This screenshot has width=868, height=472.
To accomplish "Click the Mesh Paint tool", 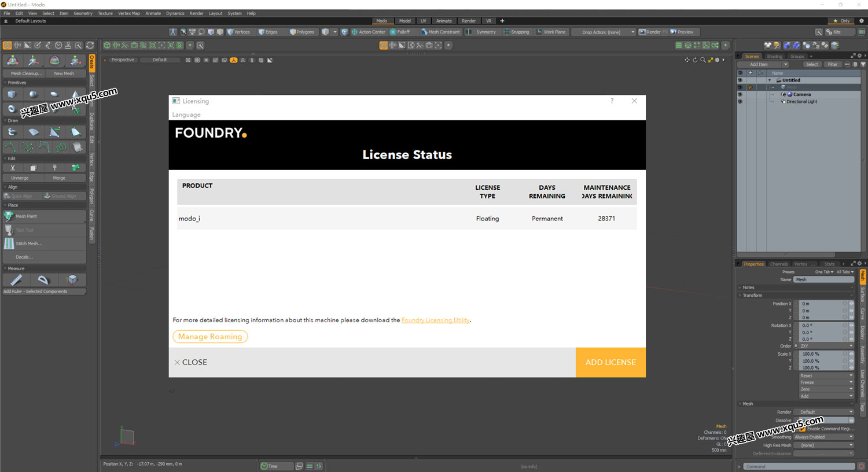I will pos(45,216).
